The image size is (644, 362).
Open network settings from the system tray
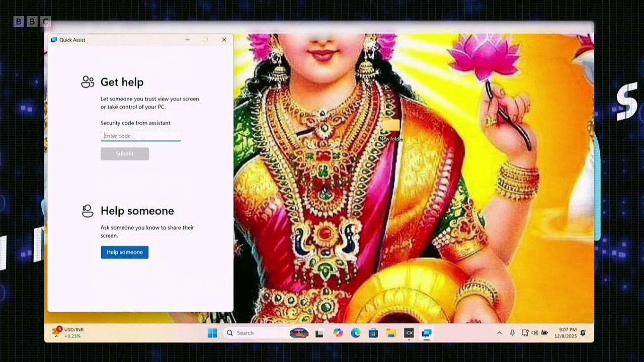pyautogui.click(x=525, y=333)
